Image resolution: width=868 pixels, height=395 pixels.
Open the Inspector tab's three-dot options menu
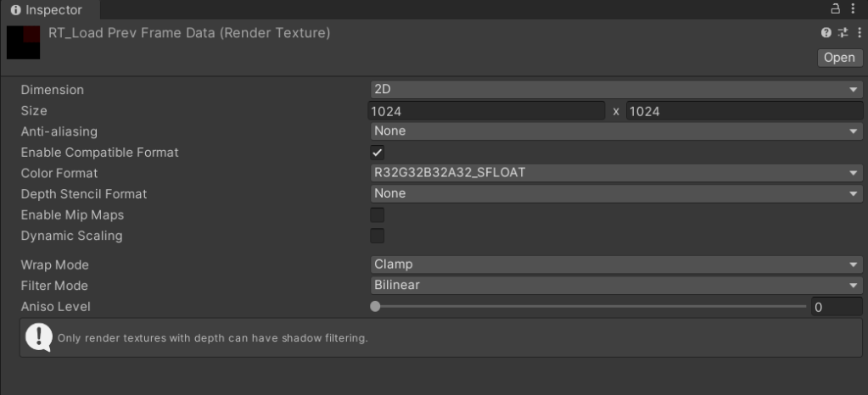pyautogui.click(x=854, y=9)
